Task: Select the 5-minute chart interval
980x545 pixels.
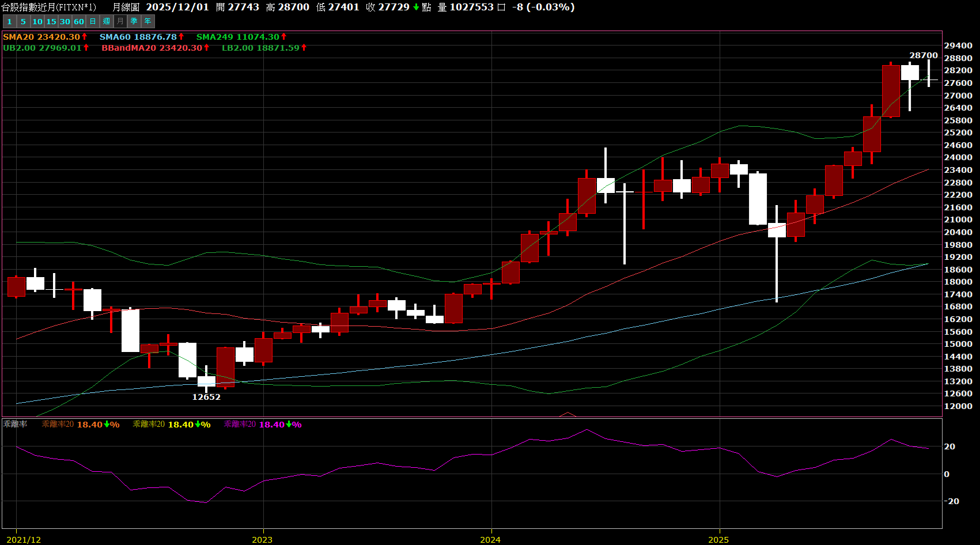Action: coord(23,21)
